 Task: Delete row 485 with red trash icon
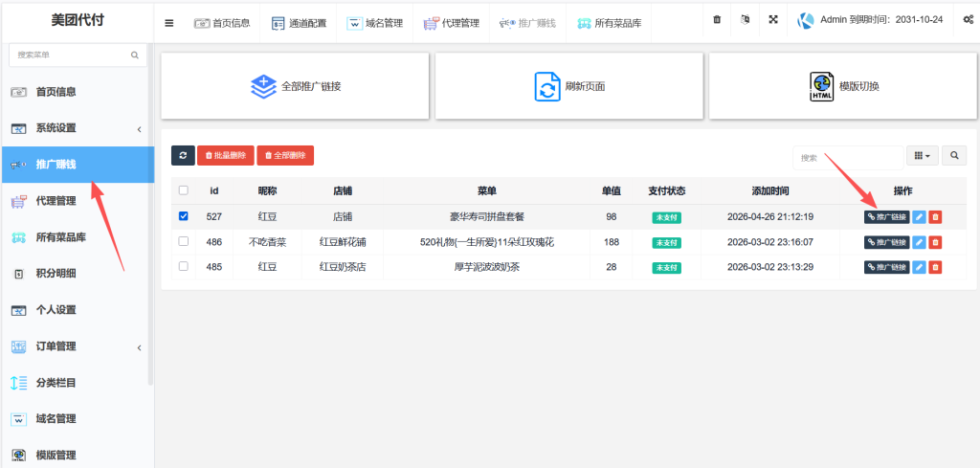935,267
